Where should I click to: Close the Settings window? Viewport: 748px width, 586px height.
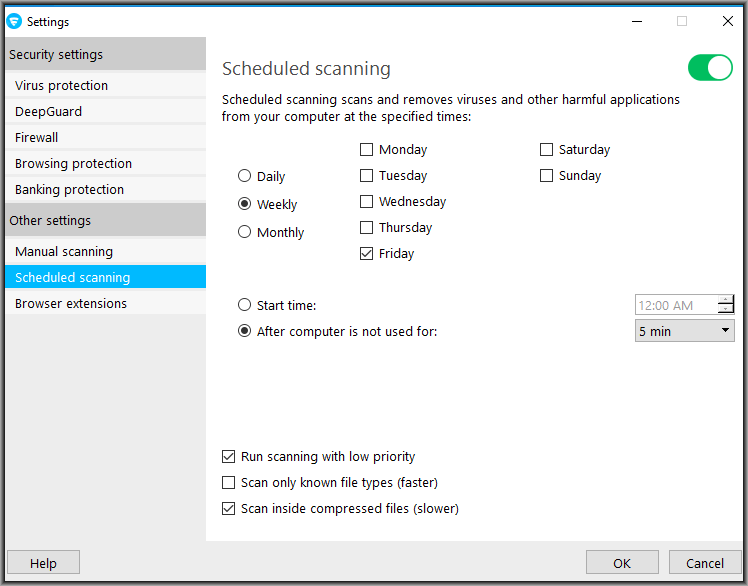click(x=727, y=21)
